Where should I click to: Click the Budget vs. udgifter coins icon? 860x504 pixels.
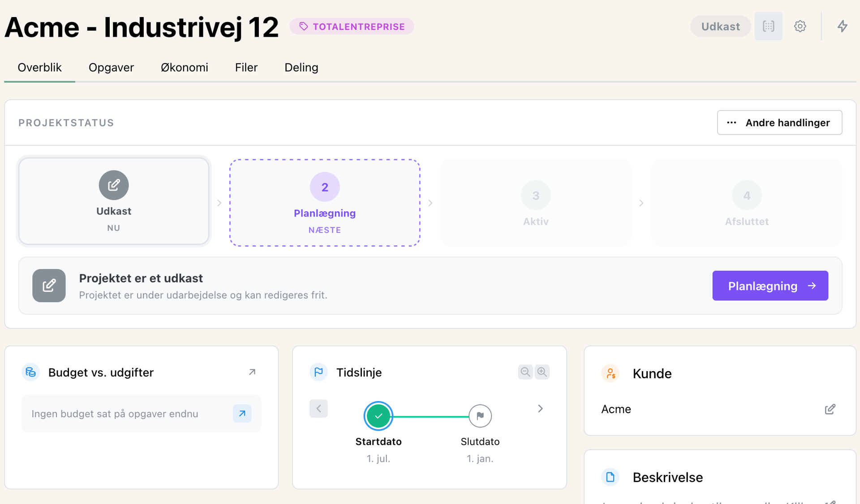[x=31, y=372]
